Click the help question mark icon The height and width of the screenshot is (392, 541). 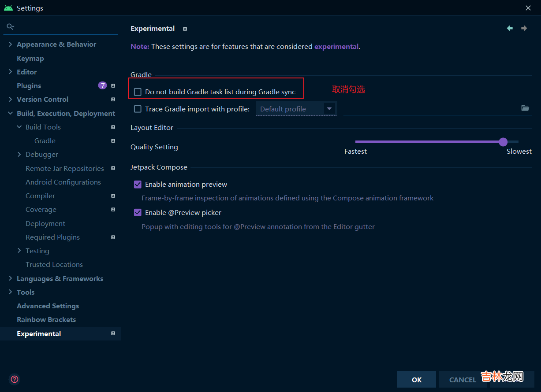point(15,379)
